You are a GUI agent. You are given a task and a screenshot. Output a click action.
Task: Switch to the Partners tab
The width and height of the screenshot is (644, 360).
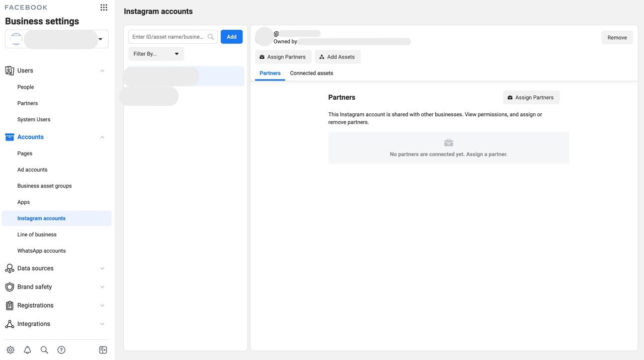[x=270, y=74]
